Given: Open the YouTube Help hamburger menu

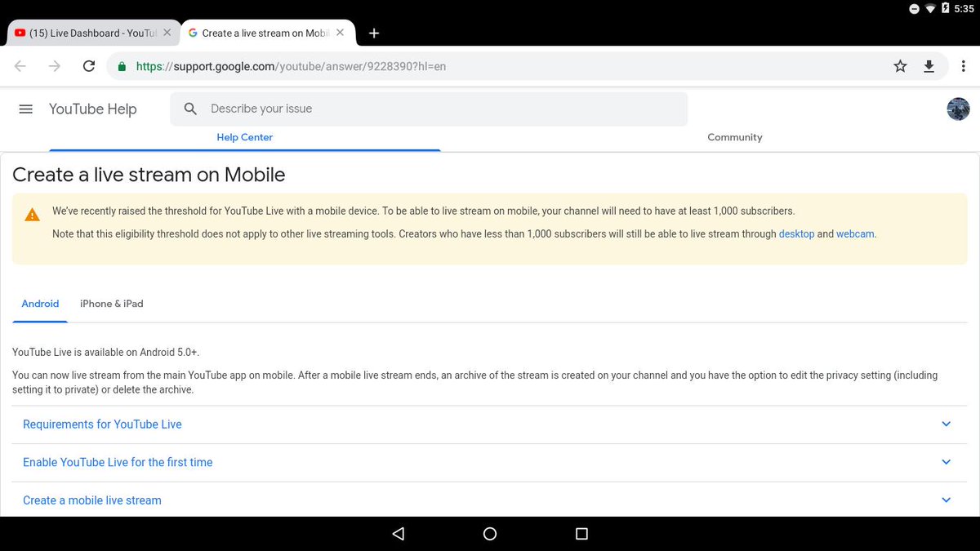Looking at the screenshot, I should tap(25, 109).
